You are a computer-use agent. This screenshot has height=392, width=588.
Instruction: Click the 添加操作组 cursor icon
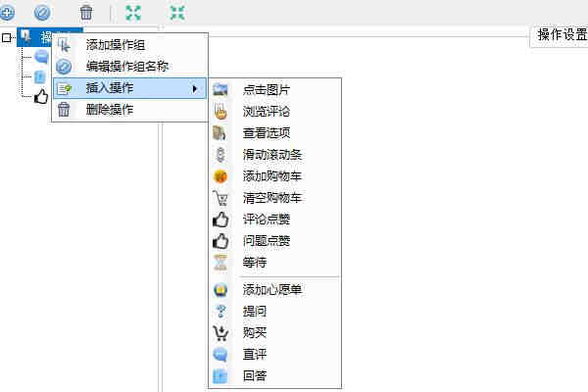(x=64, y=45)
